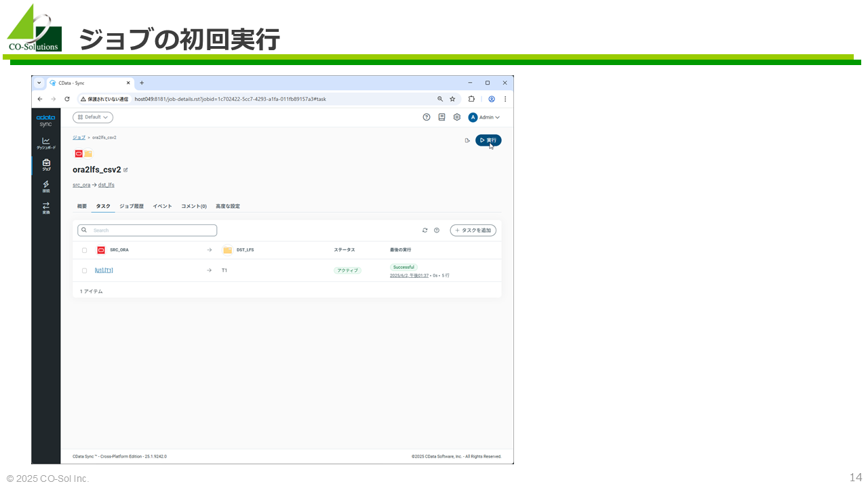Open browser extensions puzzle icon
This screenshot has width=868, height=488.
(x=471, y=99)
